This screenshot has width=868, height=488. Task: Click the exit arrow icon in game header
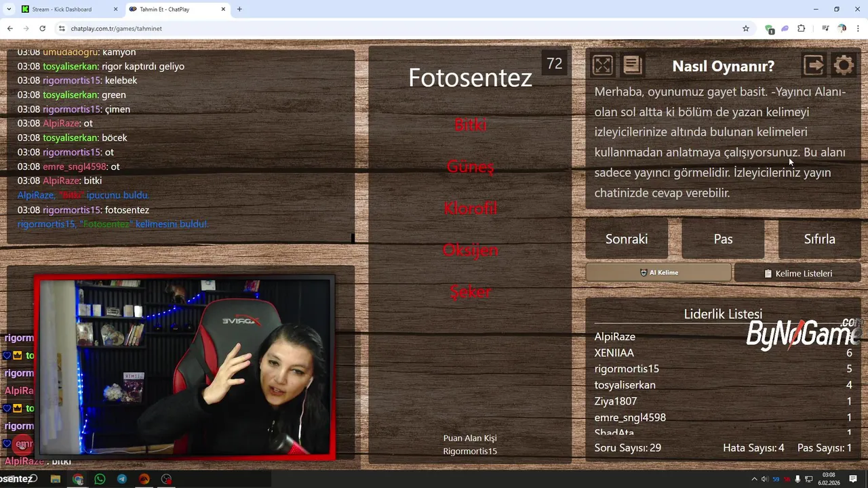pos(814,65)
